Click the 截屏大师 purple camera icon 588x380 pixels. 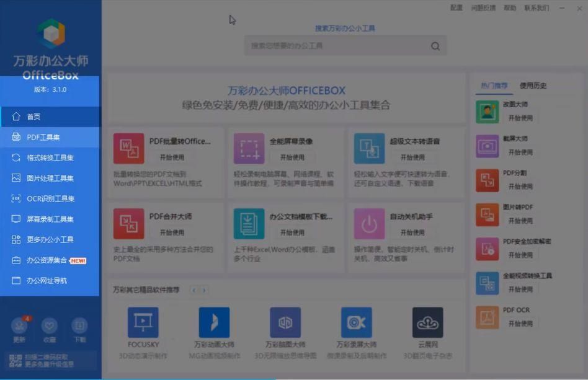click(487, 146)
